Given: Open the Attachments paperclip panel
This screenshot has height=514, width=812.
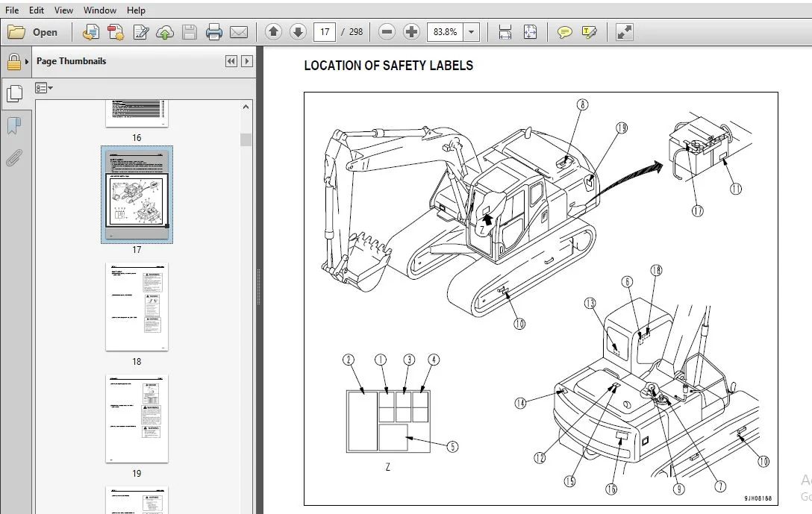Looking at the screenshot, I should 14,157.
